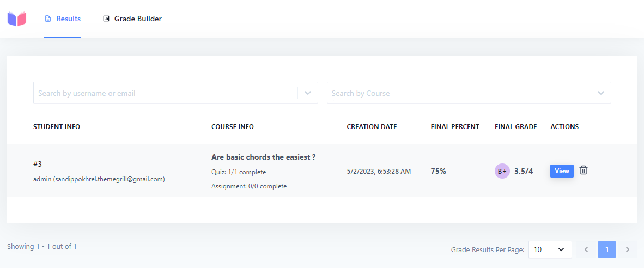Click 'Showing 1 - 1 out of 1' text
Viewport: 644px width, 268px height.
42,247
